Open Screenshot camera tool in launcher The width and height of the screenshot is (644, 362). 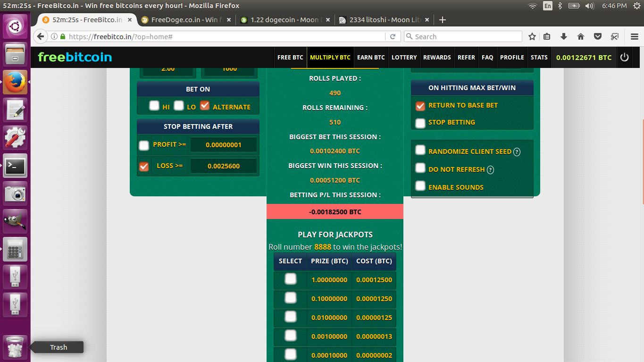click(16, 194)
